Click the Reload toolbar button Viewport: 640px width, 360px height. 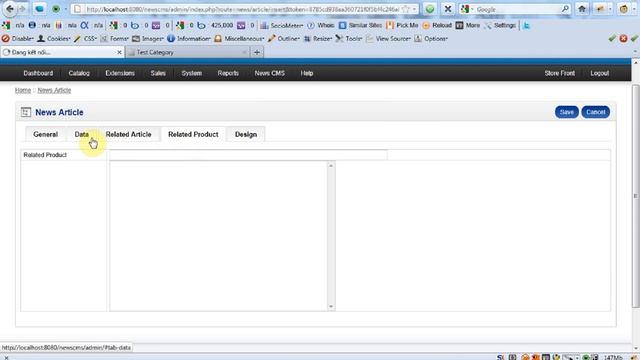[x=437, y=25]
